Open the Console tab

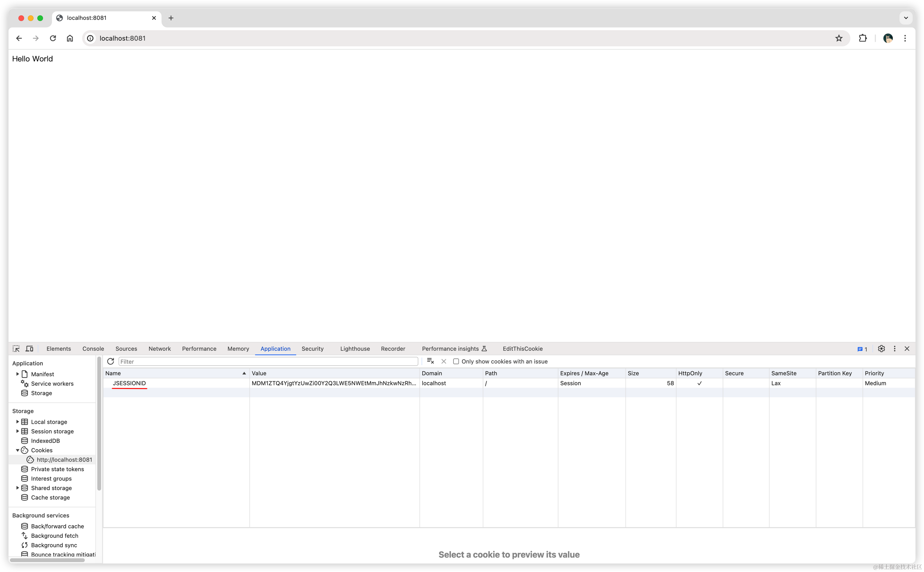[x=93, y=349]
